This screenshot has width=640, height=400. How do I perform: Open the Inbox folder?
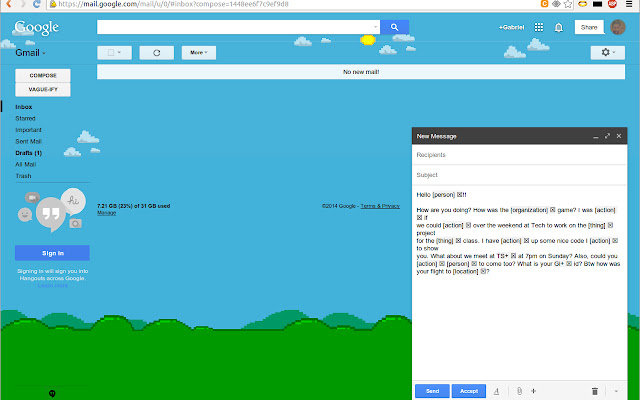pyautogui.click(x=24, y=107)
